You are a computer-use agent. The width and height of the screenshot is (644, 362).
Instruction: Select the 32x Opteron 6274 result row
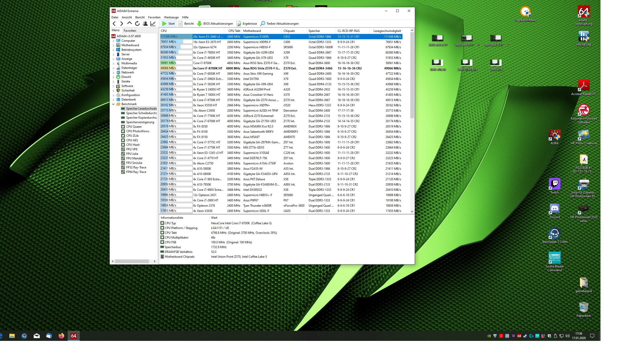coord(281,47)
